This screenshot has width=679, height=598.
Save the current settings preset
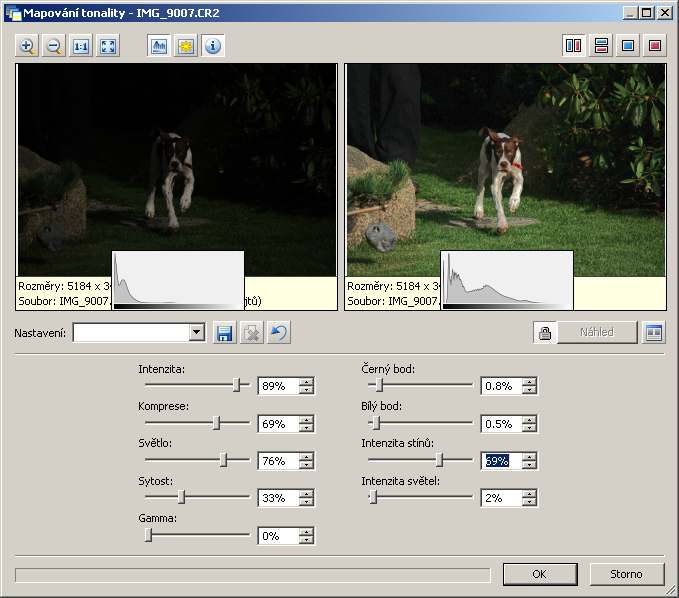(225, 333)
